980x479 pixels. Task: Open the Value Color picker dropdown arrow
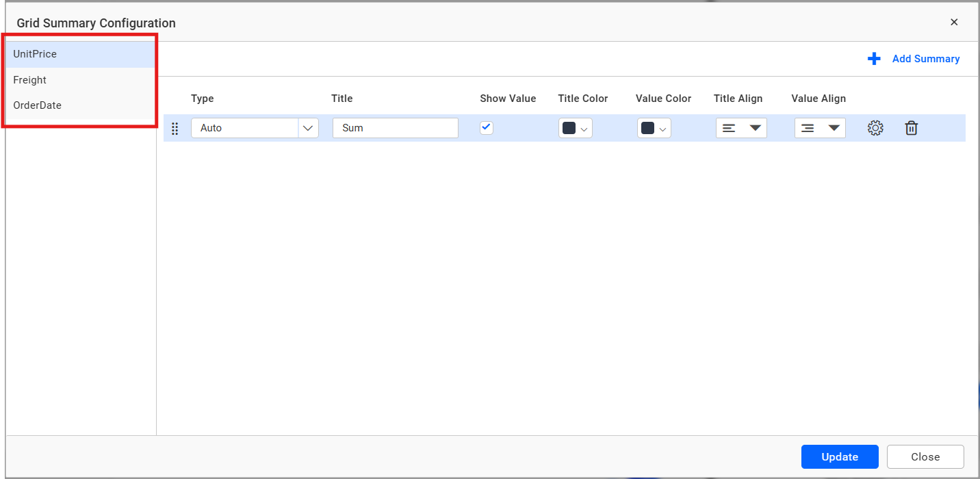click(662, 128)
